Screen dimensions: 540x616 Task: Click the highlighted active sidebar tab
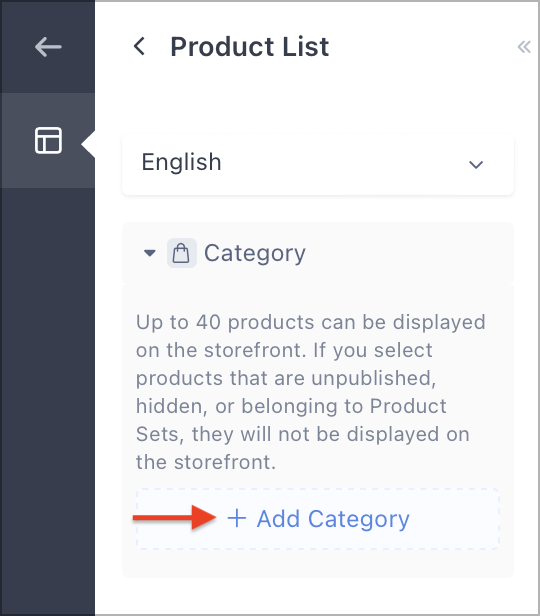[x=48, y=140]
